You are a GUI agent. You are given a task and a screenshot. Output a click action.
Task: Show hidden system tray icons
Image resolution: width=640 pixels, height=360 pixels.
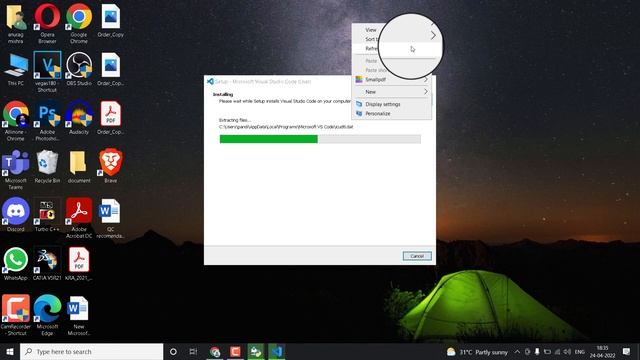517,352
